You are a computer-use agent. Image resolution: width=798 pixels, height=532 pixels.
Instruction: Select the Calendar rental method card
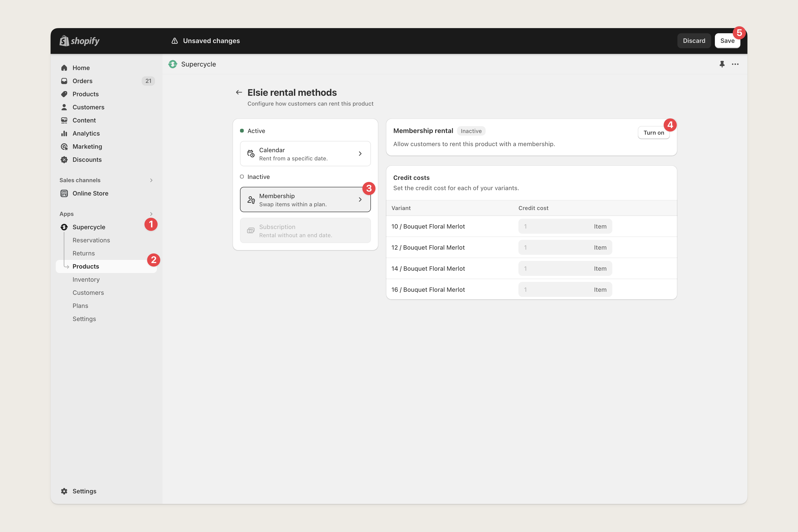click(x=305, y=154)
